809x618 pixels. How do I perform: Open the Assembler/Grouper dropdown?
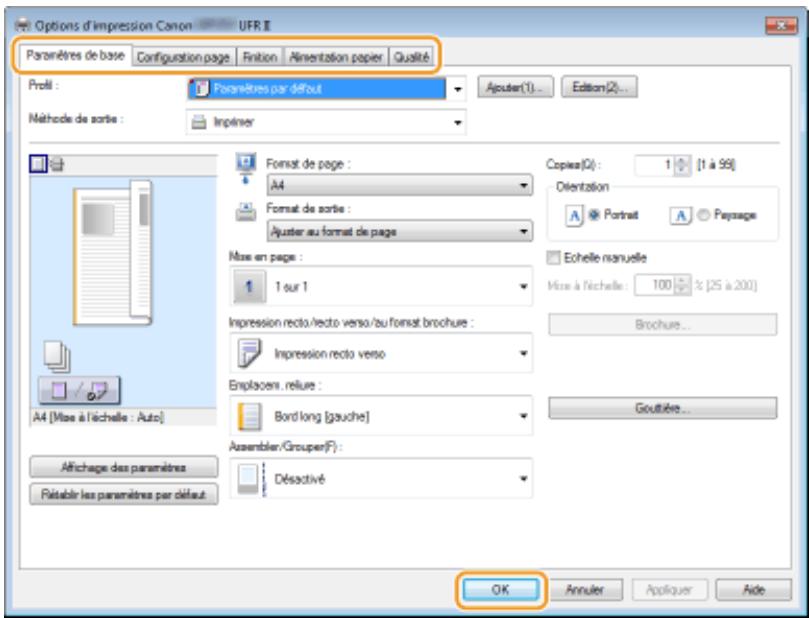[x=381, y=479]
